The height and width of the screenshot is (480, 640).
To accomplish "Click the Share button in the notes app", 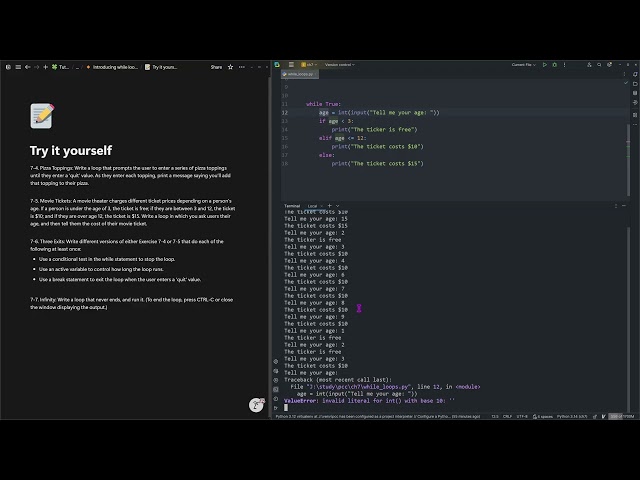I will (x=216, y=67).
